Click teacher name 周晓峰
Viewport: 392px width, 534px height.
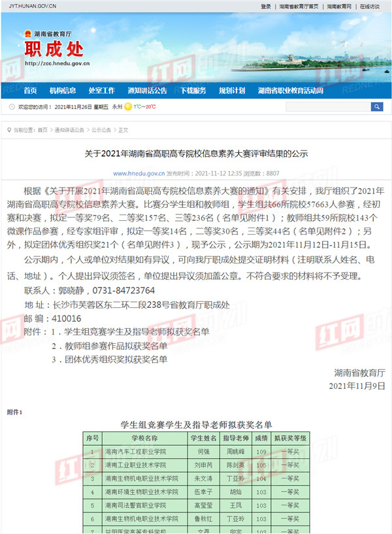236,452
